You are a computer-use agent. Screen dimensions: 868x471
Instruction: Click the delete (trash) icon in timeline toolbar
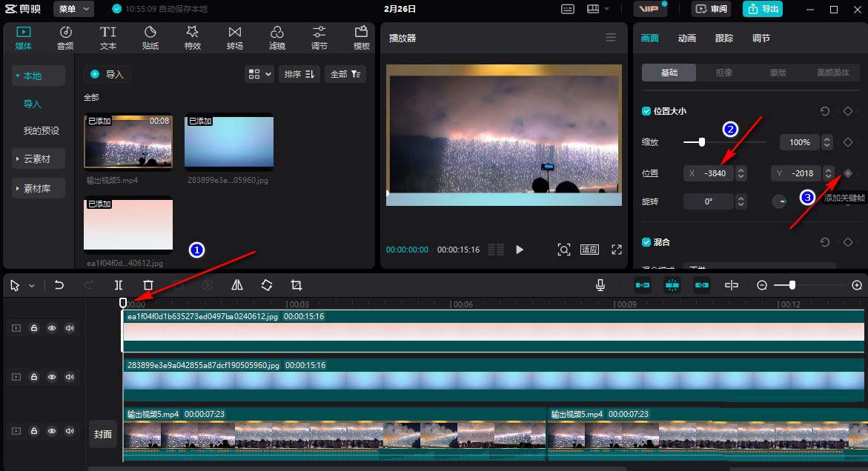[148, 285]
